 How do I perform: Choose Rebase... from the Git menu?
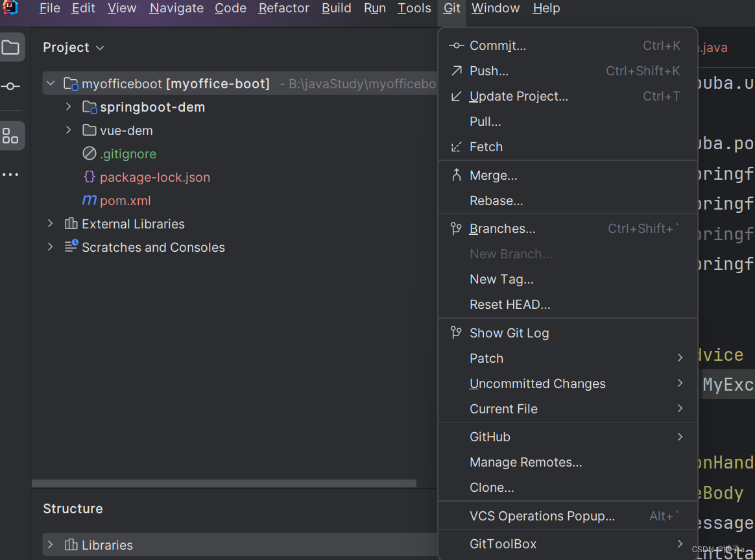coord(568,201)
